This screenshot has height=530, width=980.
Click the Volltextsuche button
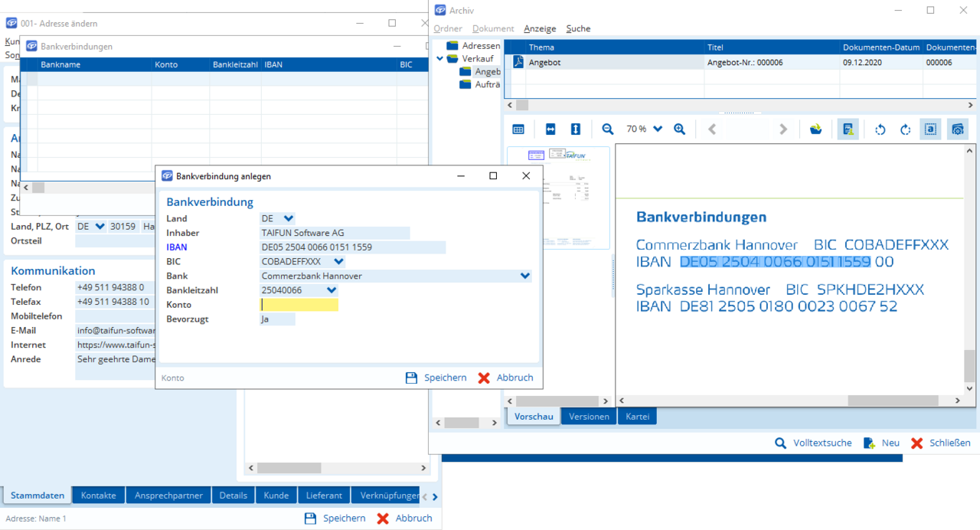[x=813, y=443]
